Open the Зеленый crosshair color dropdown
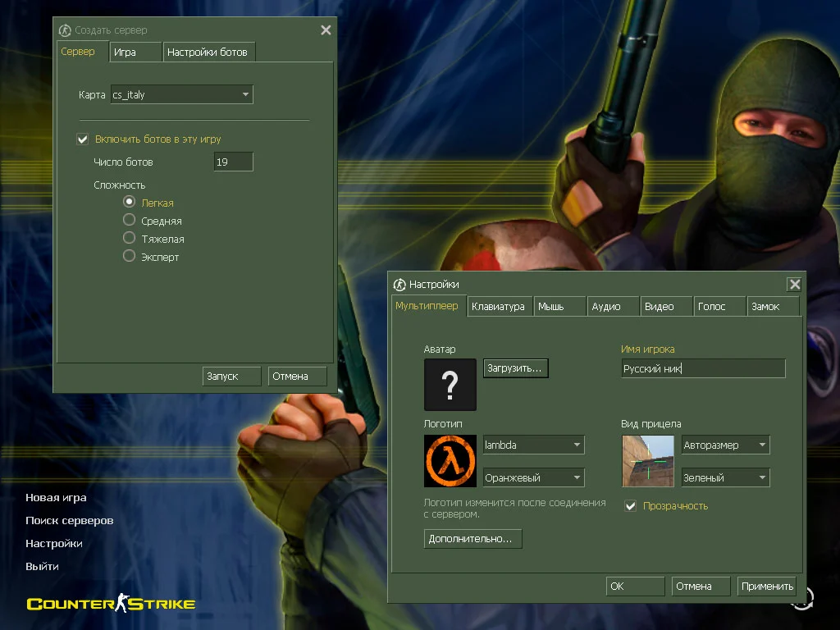Image resolution: width=840 pixels, height=630 pixels. [x=725, y=477]
